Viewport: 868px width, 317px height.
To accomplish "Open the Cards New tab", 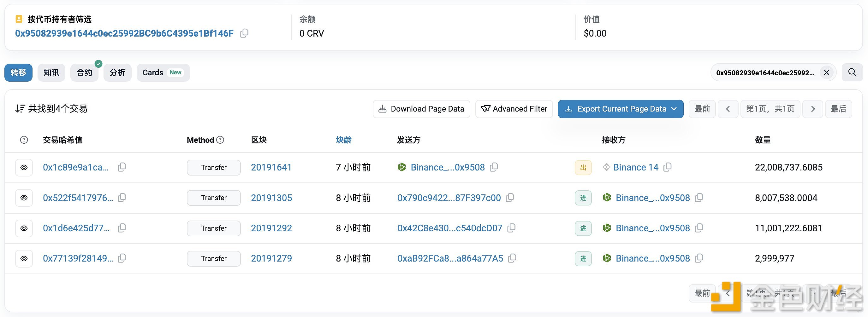I will click(x=163, y=72).
